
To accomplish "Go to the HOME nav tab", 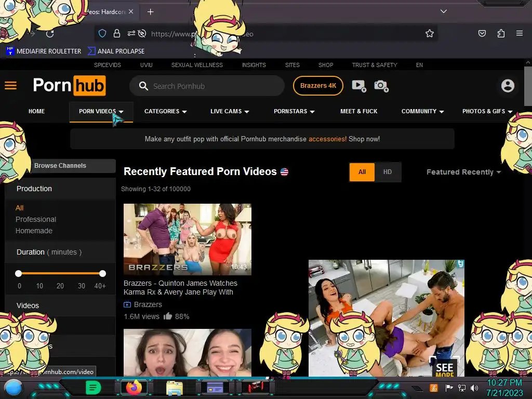I will pyautogui.click(x=37, y=111).
